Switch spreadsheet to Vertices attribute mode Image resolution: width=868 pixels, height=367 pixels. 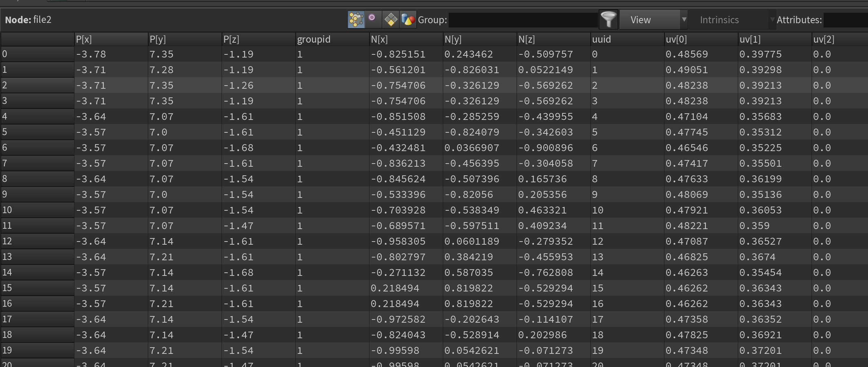pyautogui.click(x=373, y=19)
